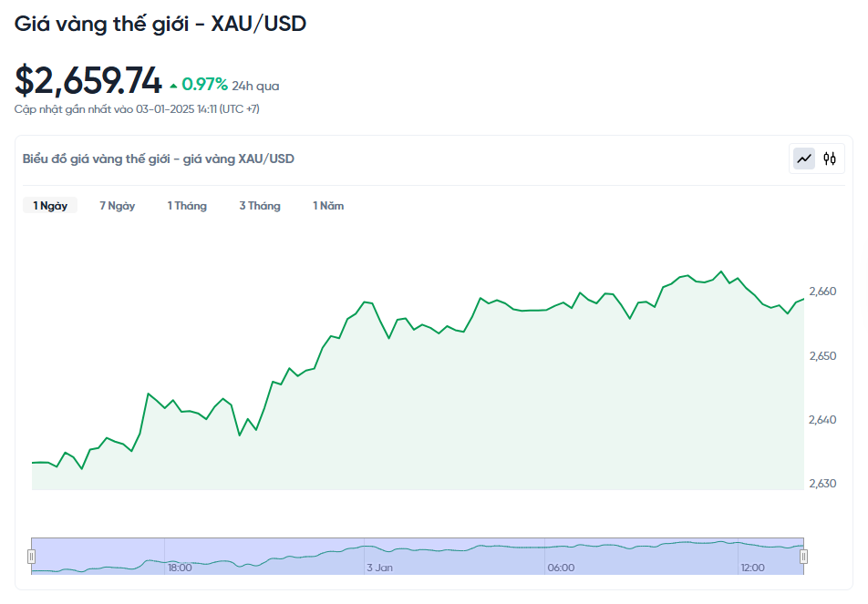This screenshot has height=604, width=868.
Task: Select the 7 Ngày time range
Action: tap(118, 206)
